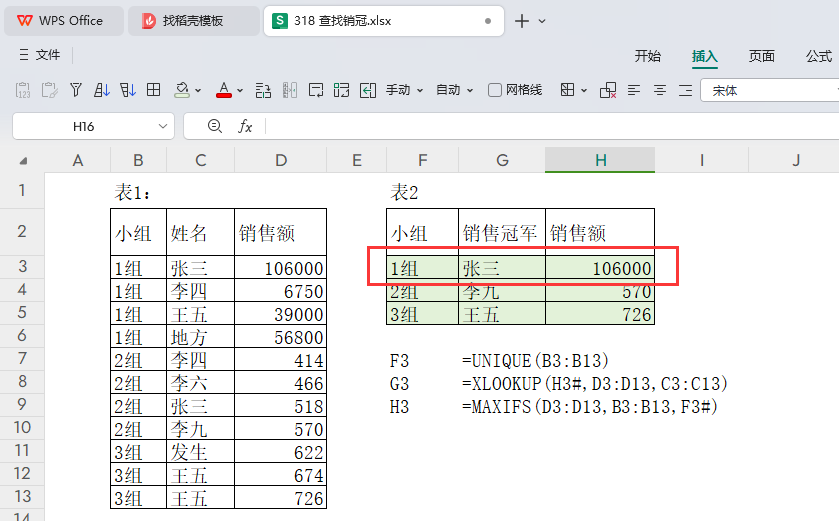The height and width of the screenshot is (521, 839).
Task: Select column B header
Action: pos(138,160)
